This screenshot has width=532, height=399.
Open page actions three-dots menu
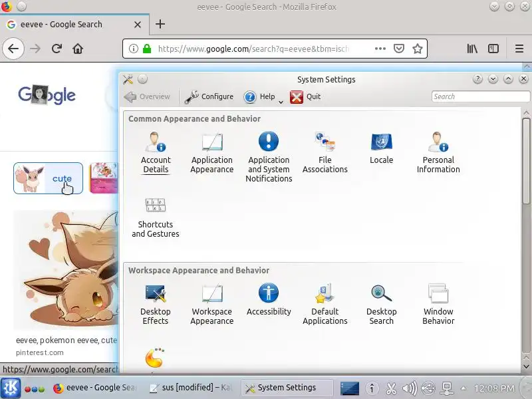point(380,49)
